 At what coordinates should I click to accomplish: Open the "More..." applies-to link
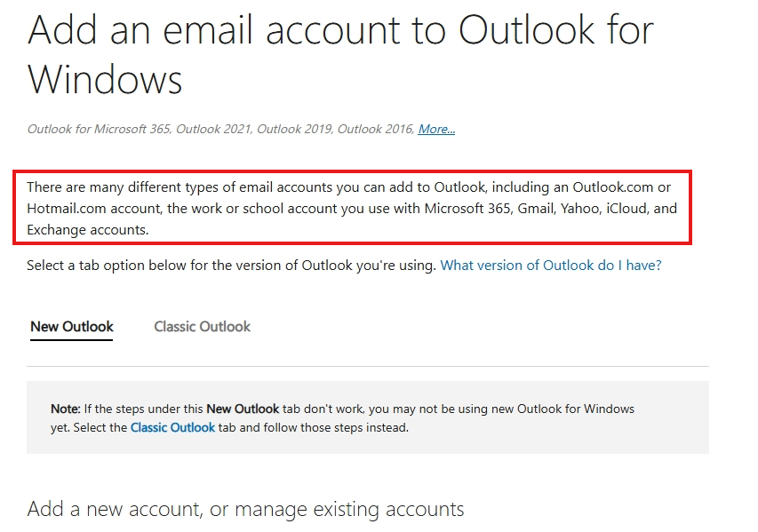(x=436, y=129)
